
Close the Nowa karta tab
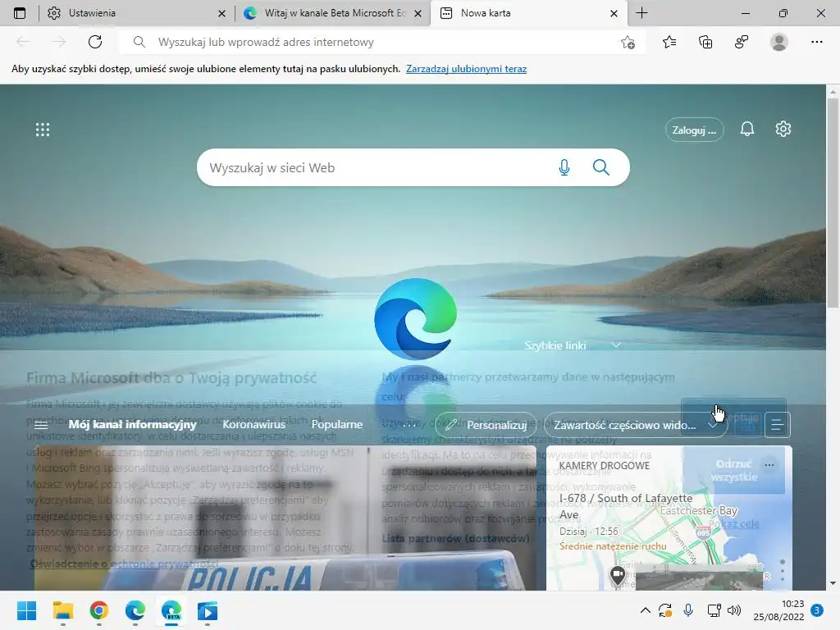click(x=614, y=13)
